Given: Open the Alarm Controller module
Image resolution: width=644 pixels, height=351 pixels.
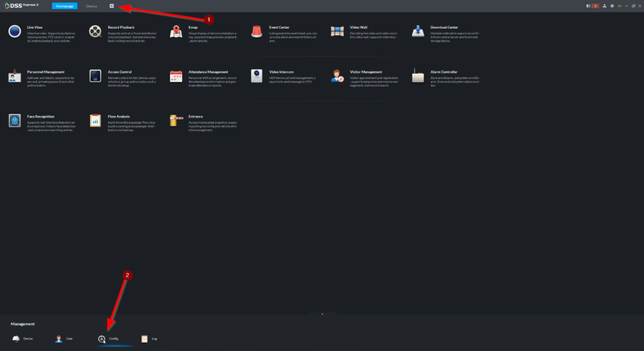Looking at the screenshot, I should 446,77.
